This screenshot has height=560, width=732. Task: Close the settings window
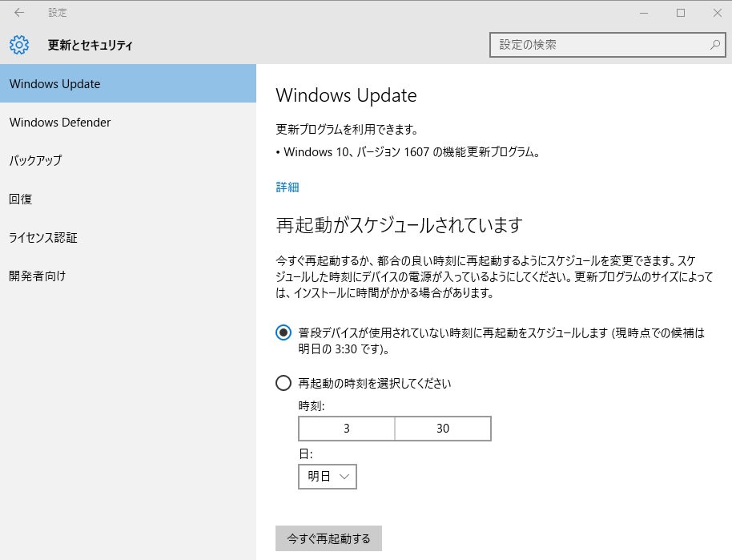718,13
